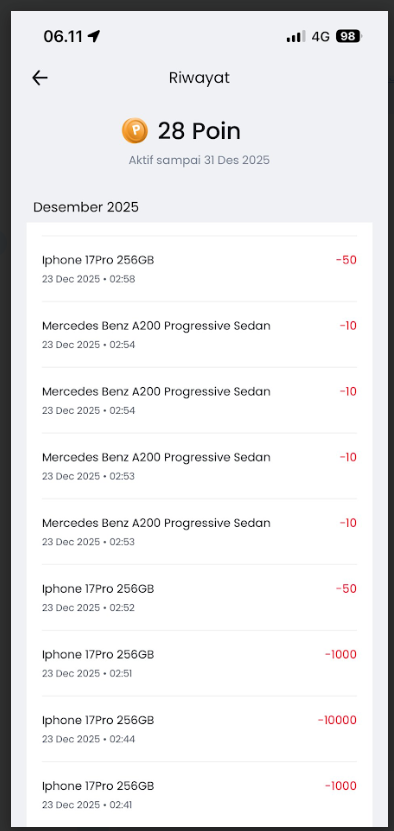The width and height of the screenshot is (394, 831).
Task: Open the Iphone 17Pro entry at 02:41
Action: (x=199, y=794)
